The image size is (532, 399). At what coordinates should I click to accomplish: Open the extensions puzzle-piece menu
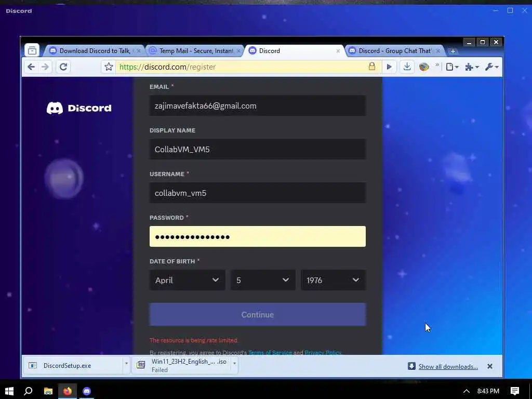pyautogui.click(x=472, y=67)
